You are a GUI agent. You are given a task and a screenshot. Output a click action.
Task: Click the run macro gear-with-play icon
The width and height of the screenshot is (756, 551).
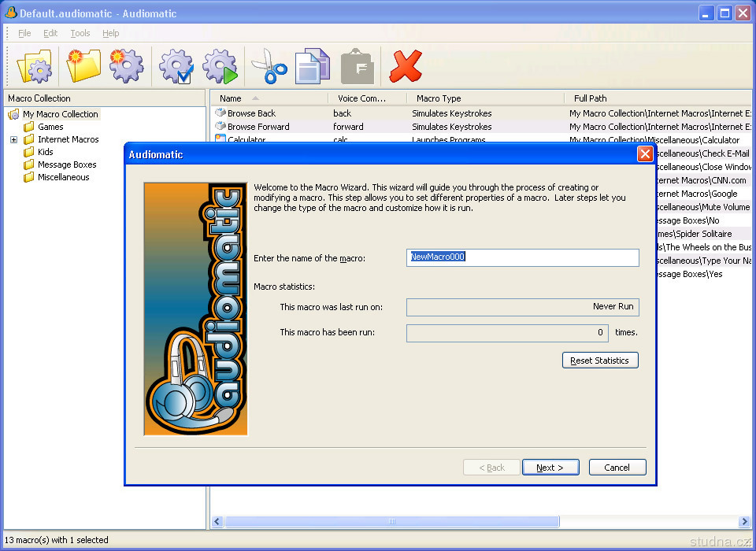[x=220, y=66]
